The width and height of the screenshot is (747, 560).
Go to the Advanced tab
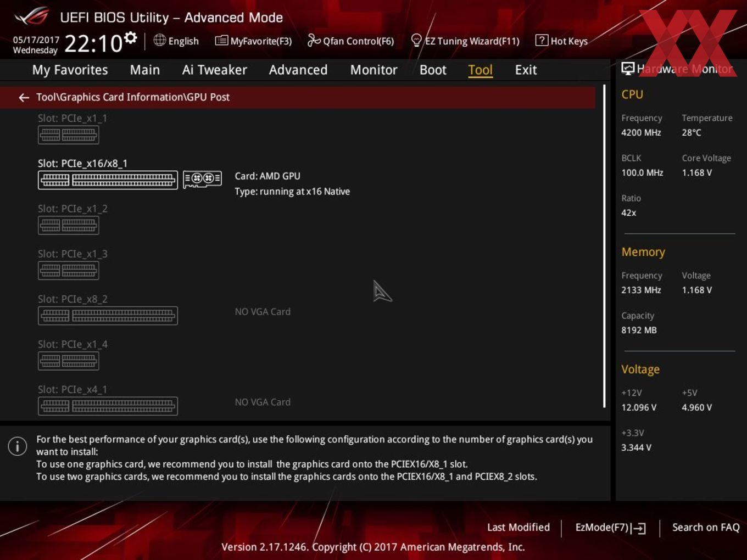[298, 70]
